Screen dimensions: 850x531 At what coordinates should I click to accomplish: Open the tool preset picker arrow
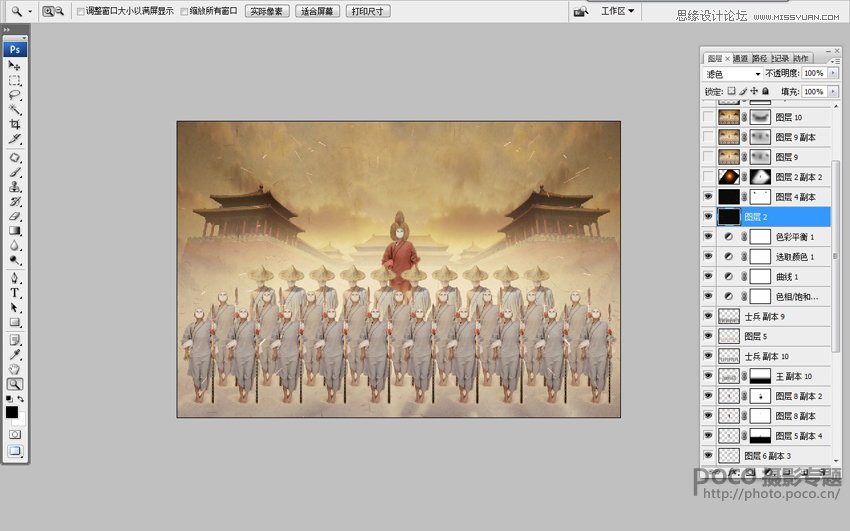tap(30, 11)
